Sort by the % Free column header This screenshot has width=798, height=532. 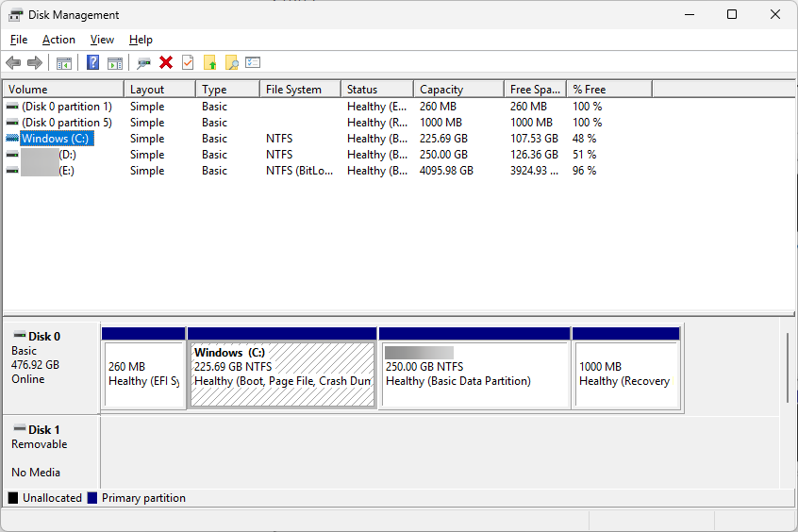click(x=609, y=89)
